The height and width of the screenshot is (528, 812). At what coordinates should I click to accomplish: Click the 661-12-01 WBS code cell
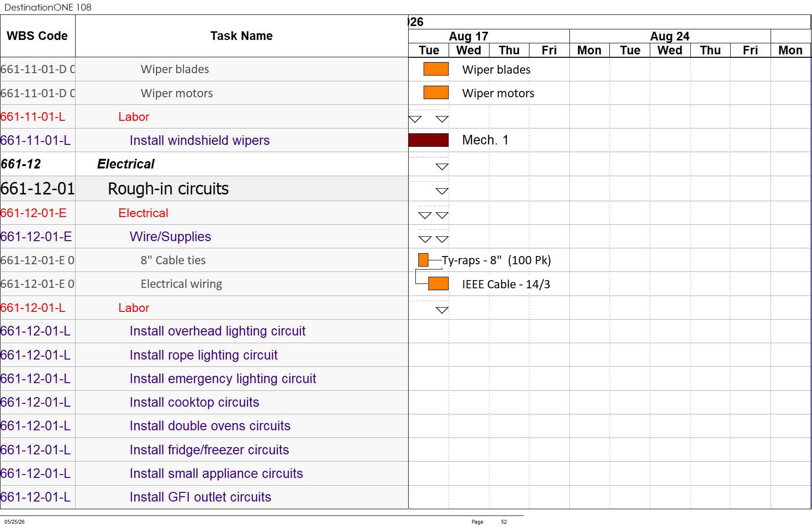coord(38,189)
